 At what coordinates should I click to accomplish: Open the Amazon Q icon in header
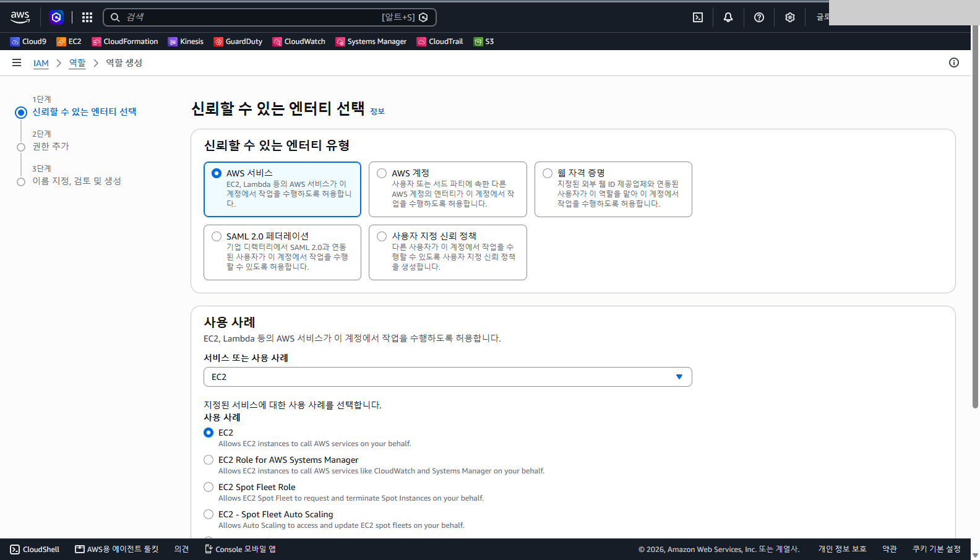click(x=56, y=17)
